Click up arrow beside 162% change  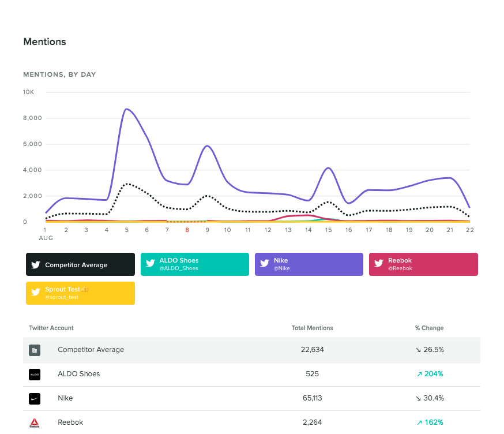tap(419, 422)
